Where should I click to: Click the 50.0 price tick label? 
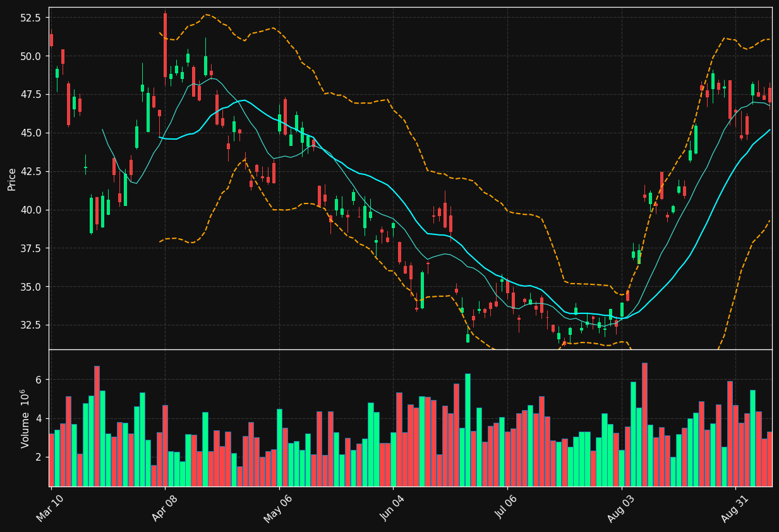point(31,56)
